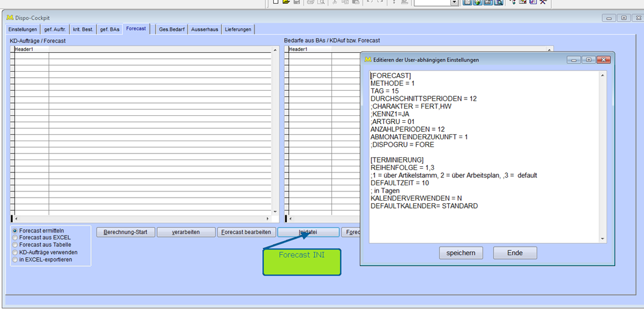Click the tools icon at toolbar's right end

543,2
